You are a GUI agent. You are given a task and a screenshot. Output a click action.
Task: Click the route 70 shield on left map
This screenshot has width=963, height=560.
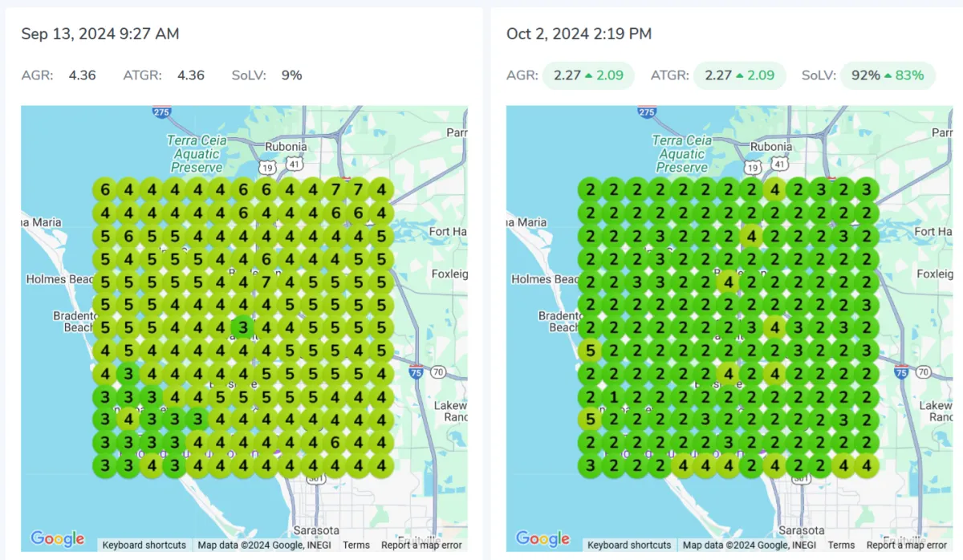click(437, 371)
